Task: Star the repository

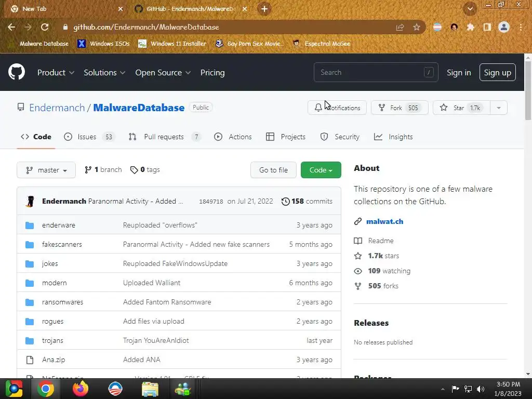Action: point(461,108)
